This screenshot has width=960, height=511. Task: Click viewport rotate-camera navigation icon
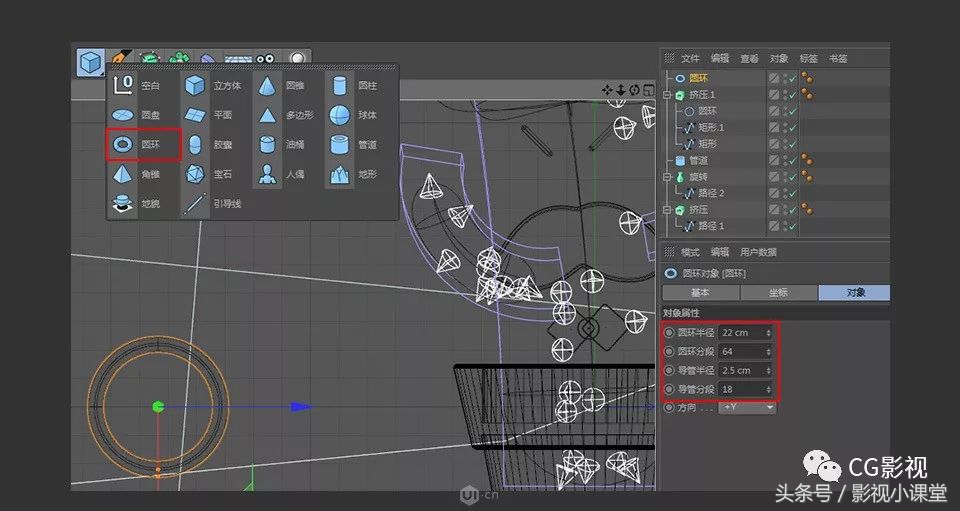pos(634,90)
